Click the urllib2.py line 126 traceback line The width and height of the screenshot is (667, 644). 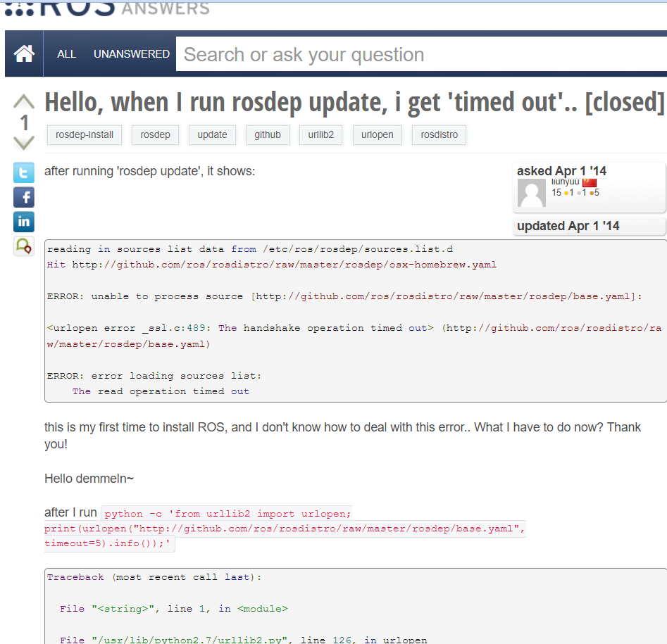[x=243, y=640]
